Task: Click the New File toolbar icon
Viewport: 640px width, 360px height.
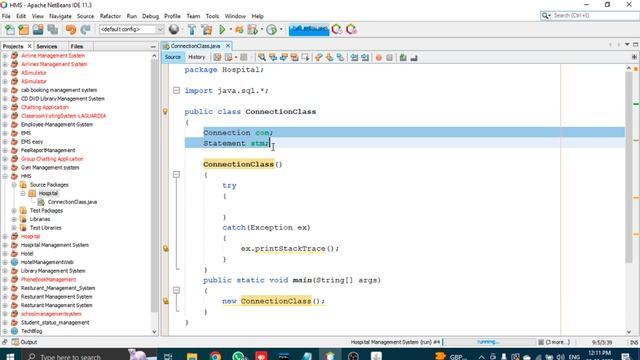Action: (x=10, y=29)
